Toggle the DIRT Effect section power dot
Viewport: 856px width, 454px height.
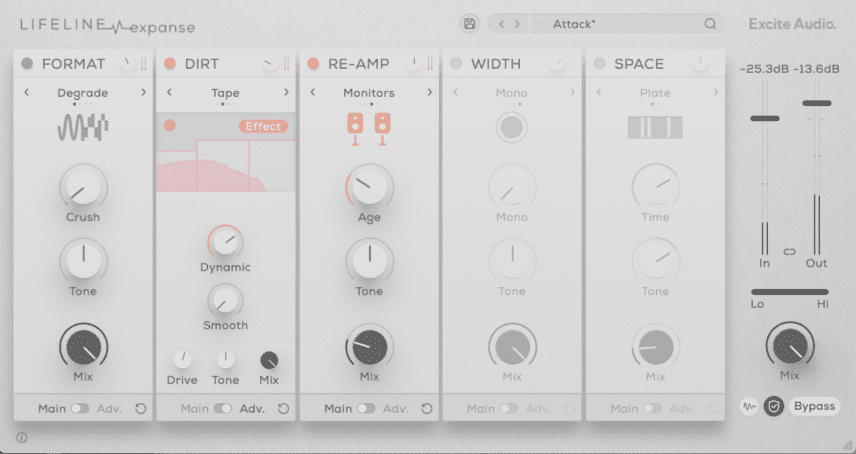[x=170, y=126]
